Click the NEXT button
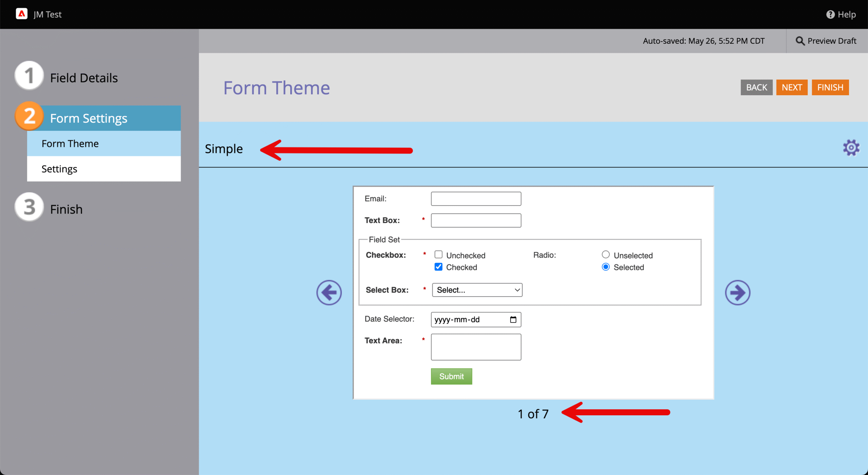The height and width of the screenshot is (475, 868). (791, 87)
